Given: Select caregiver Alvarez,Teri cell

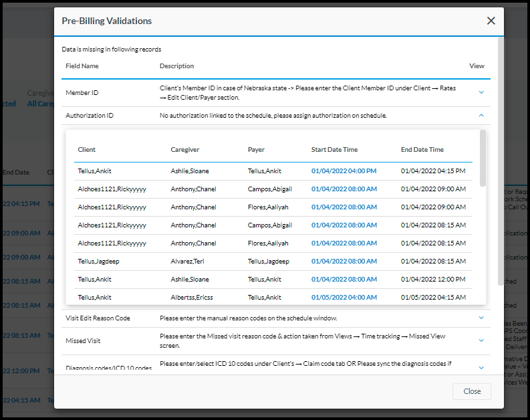Looking at the screenshot, I should tap(186, 261).
